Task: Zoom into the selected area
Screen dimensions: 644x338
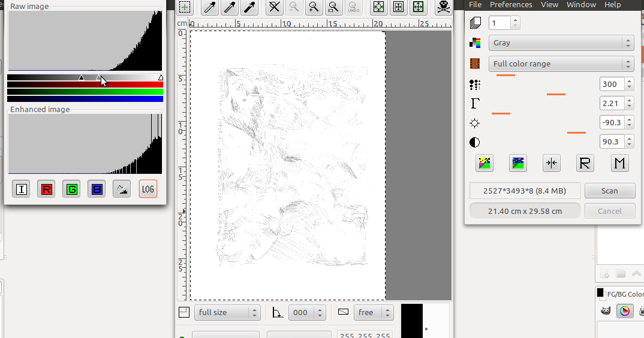Action: coord(333,7)
